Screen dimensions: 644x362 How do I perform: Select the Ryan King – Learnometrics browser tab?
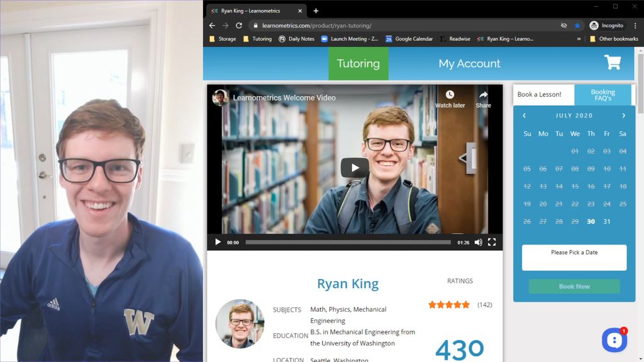[255, 11]
